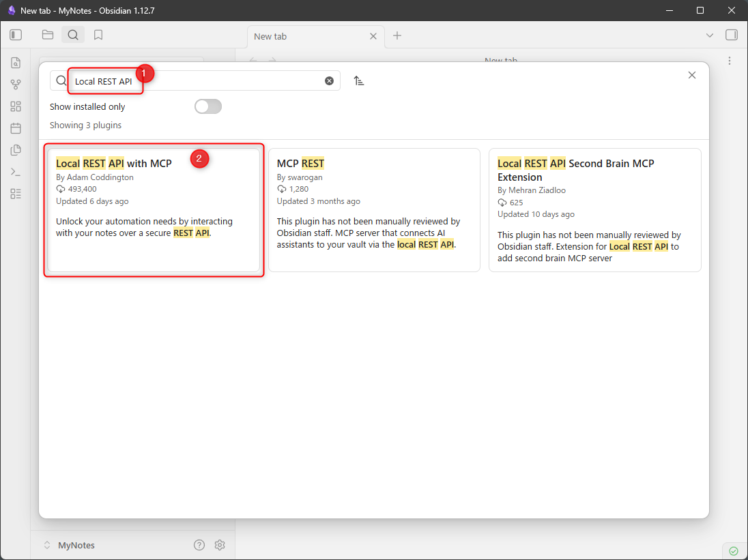Image resolution: width=748 pixels, height=560 pixels.
Task: Open the search magnifier tab in sidebar
Action: tap(73, 35)
